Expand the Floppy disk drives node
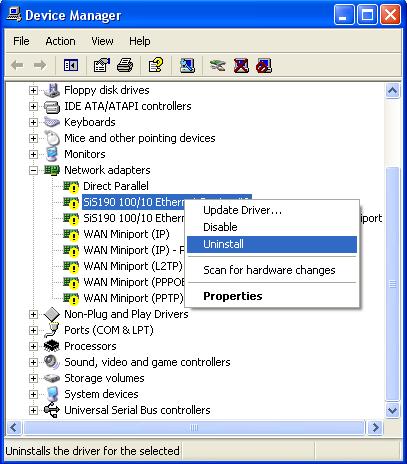Screen dimensions: 407x464 33,90
